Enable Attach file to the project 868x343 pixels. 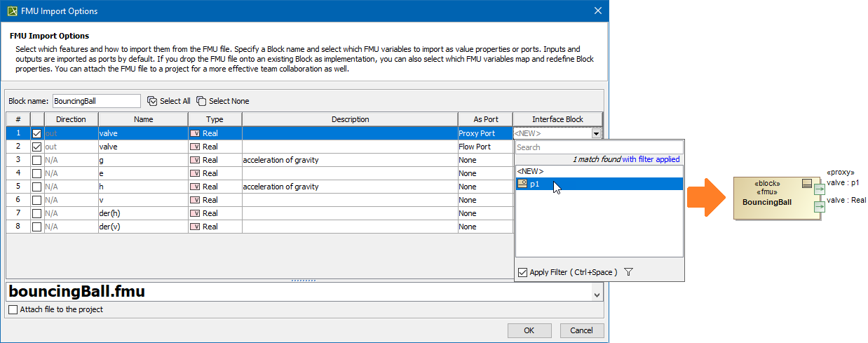13,309
